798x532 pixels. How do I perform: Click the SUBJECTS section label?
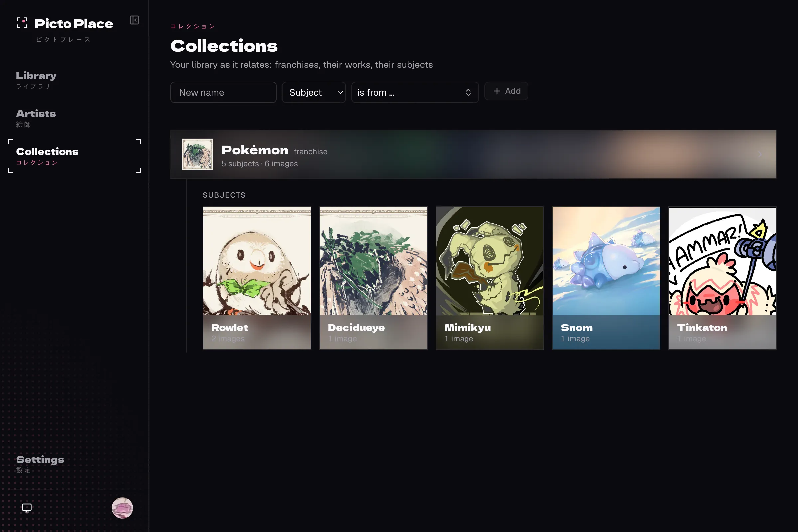[224, 195]
